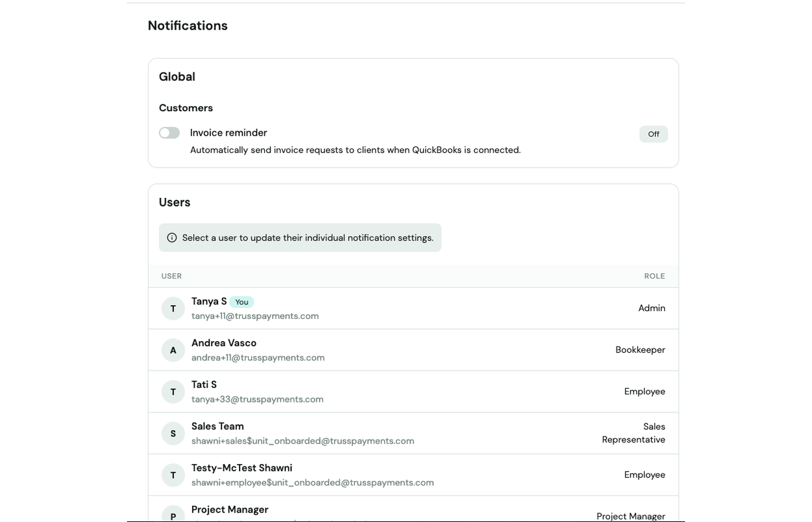Toggle the Invoice reminder switch

tap(169, 133)
